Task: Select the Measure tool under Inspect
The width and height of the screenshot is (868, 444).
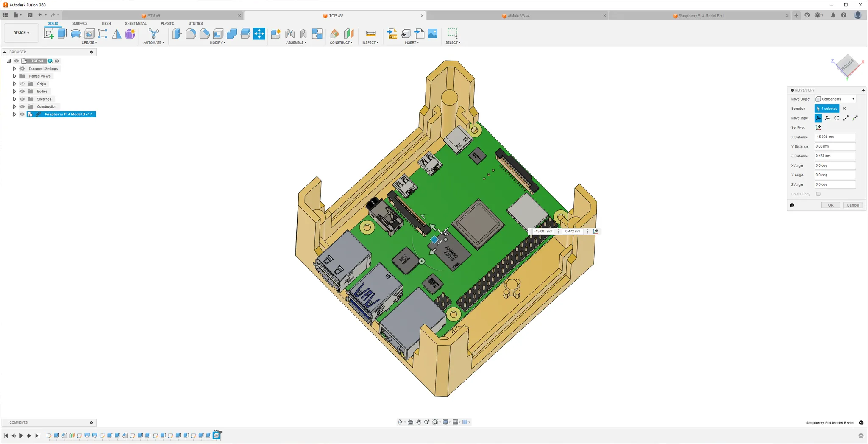Action: [x=370, y=34]
